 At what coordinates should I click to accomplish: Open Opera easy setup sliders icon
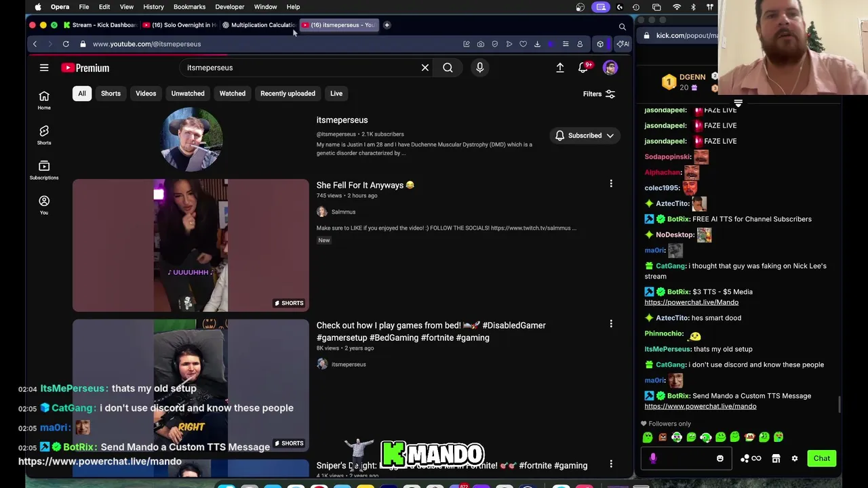566,44
